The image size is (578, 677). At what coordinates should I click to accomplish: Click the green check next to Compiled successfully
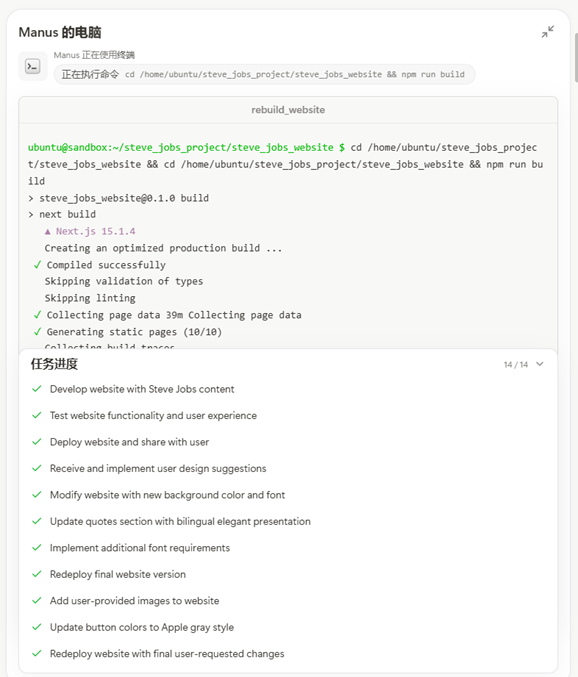point(38,265)
